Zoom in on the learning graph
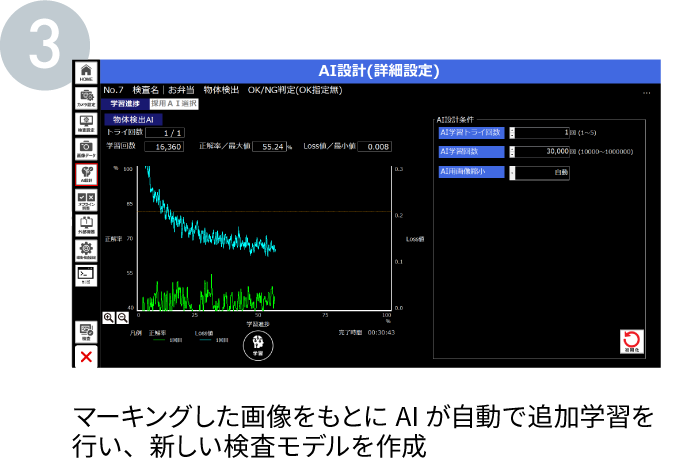 [x=108, y=318]
